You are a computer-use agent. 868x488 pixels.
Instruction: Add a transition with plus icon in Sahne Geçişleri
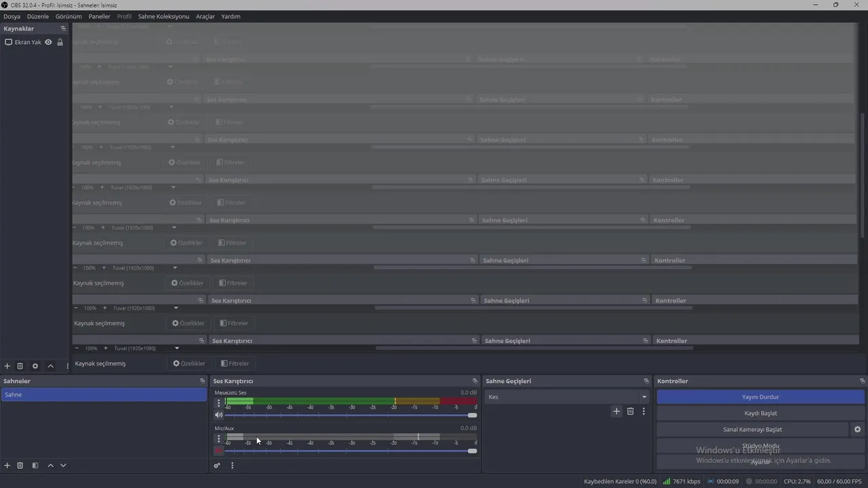point(616,411)
